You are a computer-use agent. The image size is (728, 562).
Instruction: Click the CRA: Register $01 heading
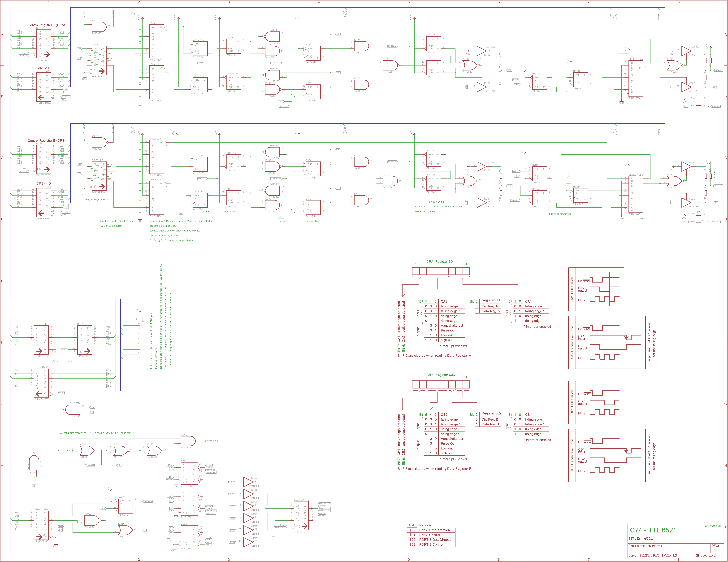pyautogui.click(x=440, y=262)
